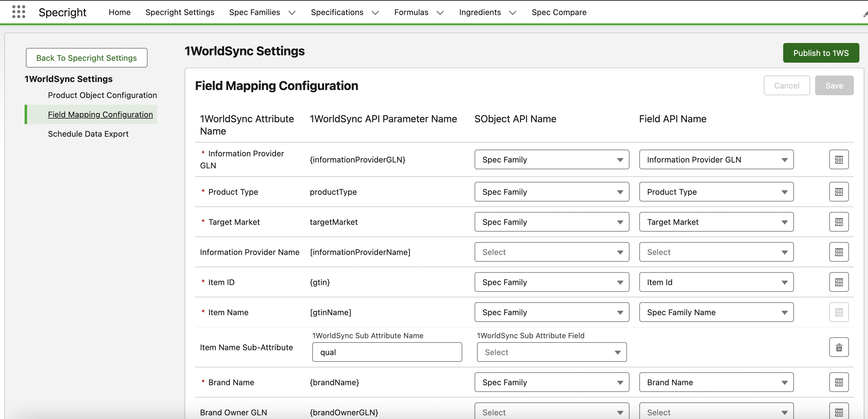Click sub-attribute icon in Information Provider Name row
The width and height of the screenshot is (868, 419).
point(838,252)
